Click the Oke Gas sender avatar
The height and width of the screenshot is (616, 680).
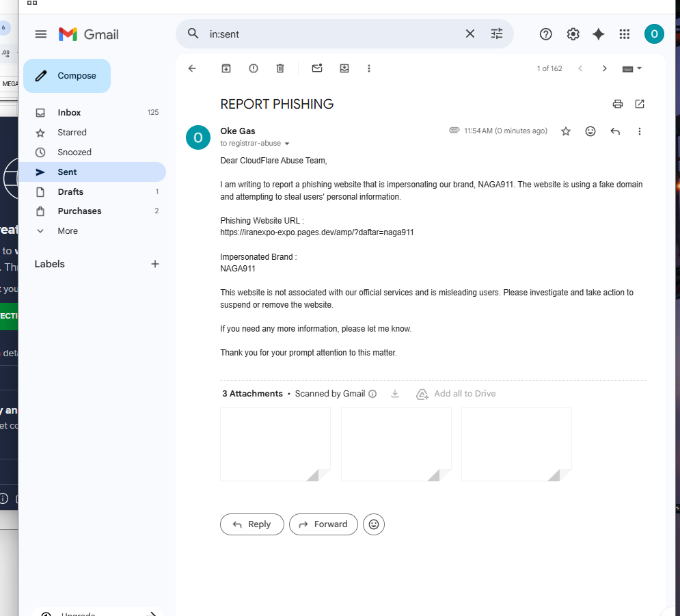coord(198,137)
